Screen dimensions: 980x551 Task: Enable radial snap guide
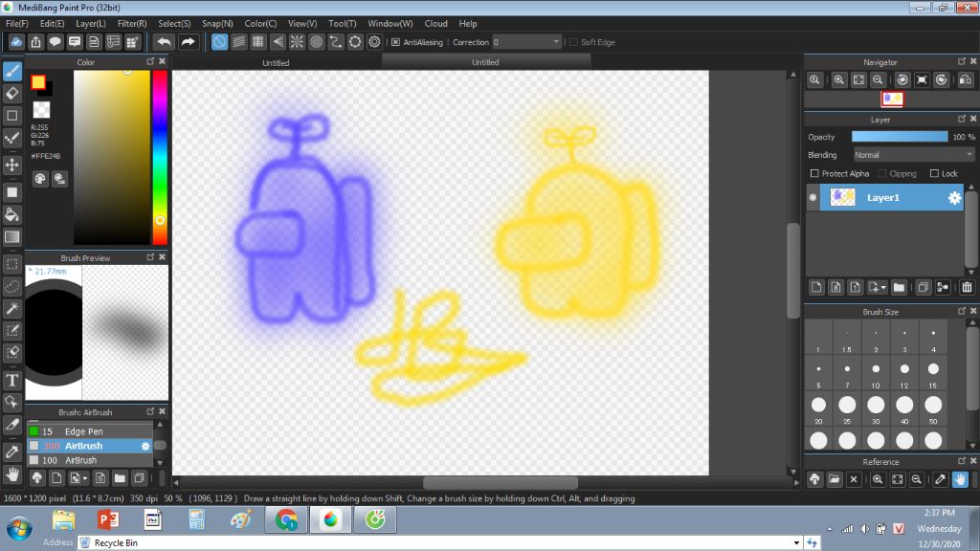[x=297, y=42]
